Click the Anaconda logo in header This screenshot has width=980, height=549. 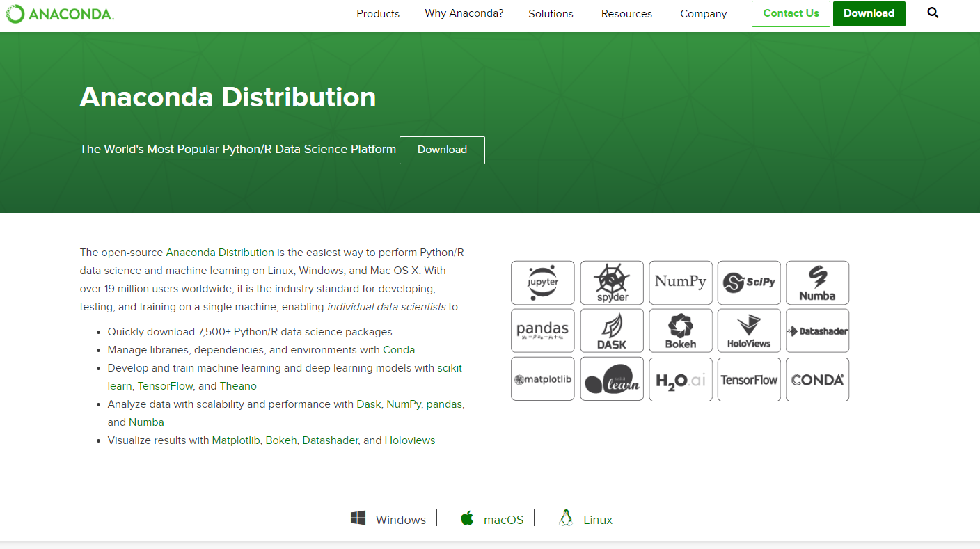[x=60, y=14]
